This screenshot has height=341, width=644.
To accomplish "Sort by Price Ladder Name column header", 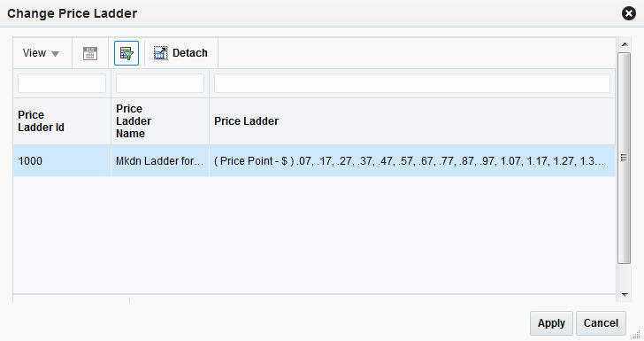I will pos(160,121).
